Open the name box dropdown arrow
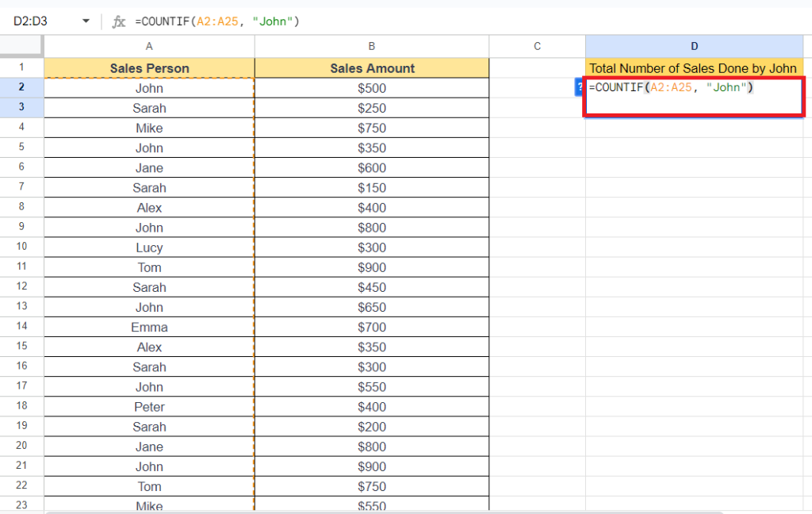The height and width of the screenshot is (514, 812). pyautogui.click(x=86, y=21)
